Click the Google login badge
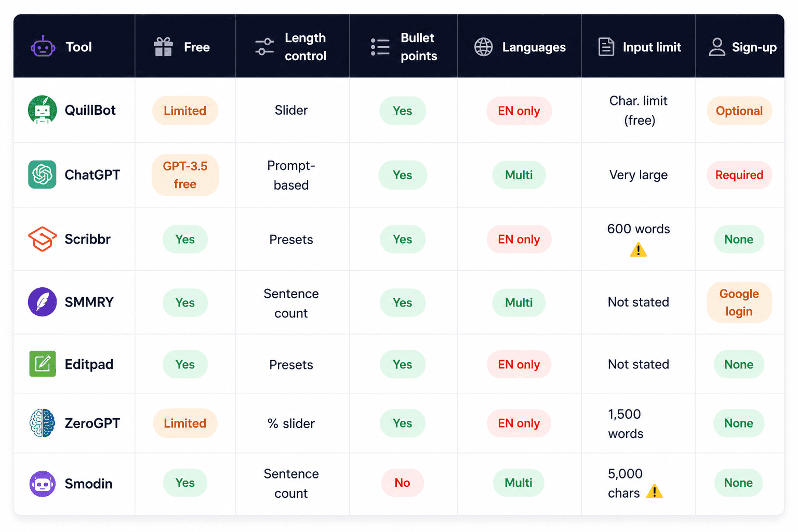798x532 pixels. click(739, 303)
